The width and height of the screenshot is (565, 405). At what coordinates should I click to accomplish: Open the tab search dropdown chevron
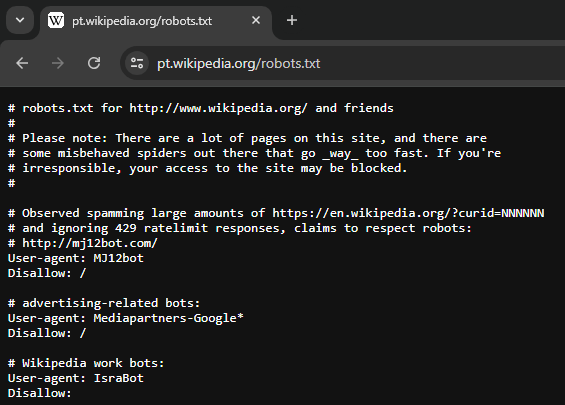(20, 20)
